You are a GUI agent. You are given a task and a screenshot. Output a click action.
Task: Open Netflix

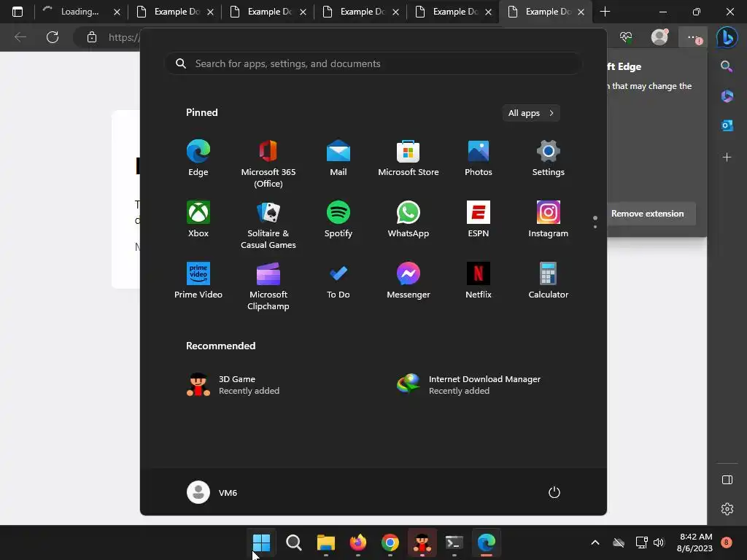(479, 281)
